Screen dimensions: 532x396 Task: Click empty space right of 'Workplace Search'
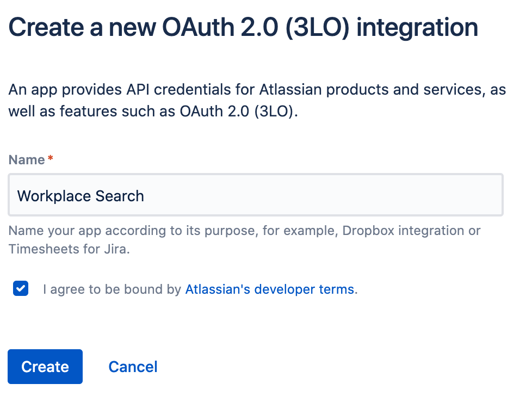point(326,195)
